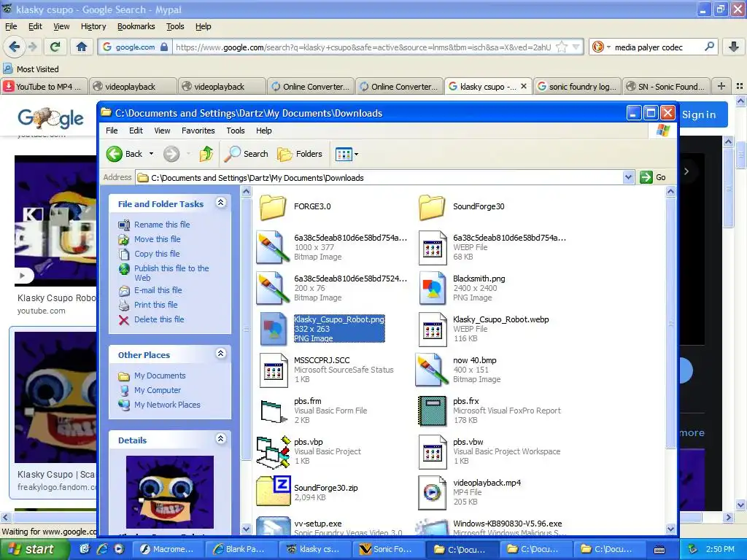Image resolution: width=747 pixels, height=560 pixels.
Task: Open My Computer in Other Places
Action: click(158, 390)
